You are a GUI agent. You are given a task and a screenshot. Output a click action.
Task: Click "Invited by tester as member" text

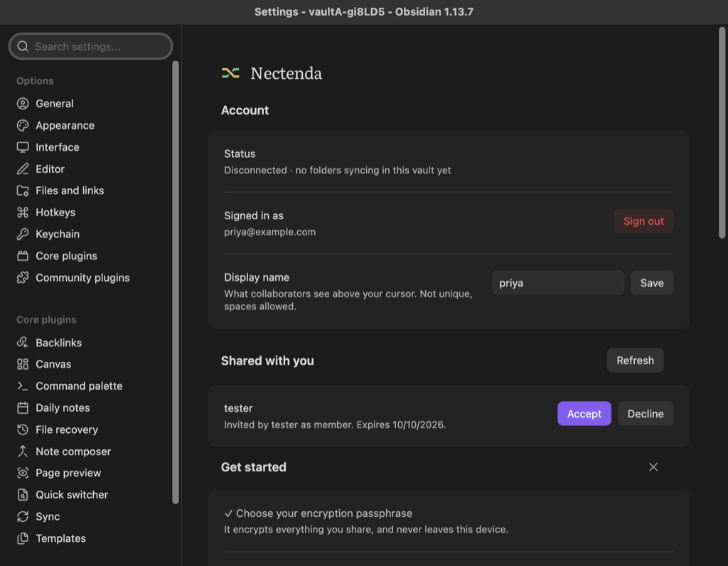[288, 424]
